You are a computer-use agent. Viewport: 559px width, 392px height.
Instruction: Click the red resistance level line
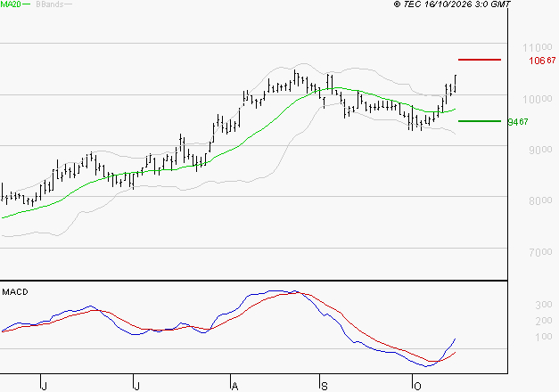tap(480, 60)
